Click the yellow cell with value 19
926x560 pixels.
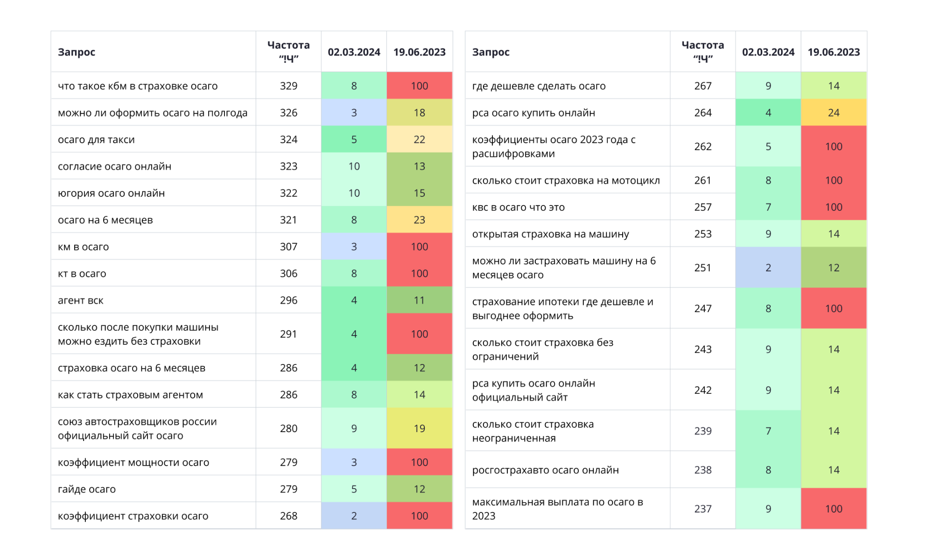[419, 429]
